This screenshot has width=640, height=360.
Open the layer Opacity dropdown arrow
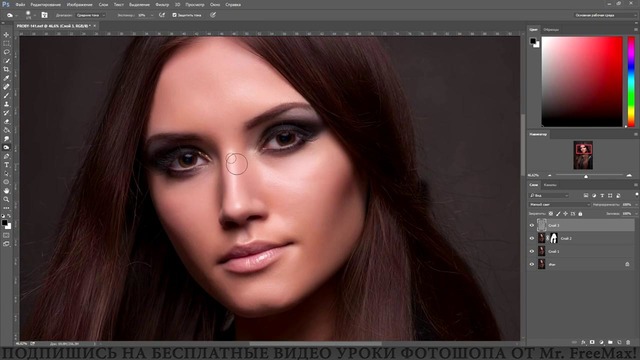coord(636,204)
